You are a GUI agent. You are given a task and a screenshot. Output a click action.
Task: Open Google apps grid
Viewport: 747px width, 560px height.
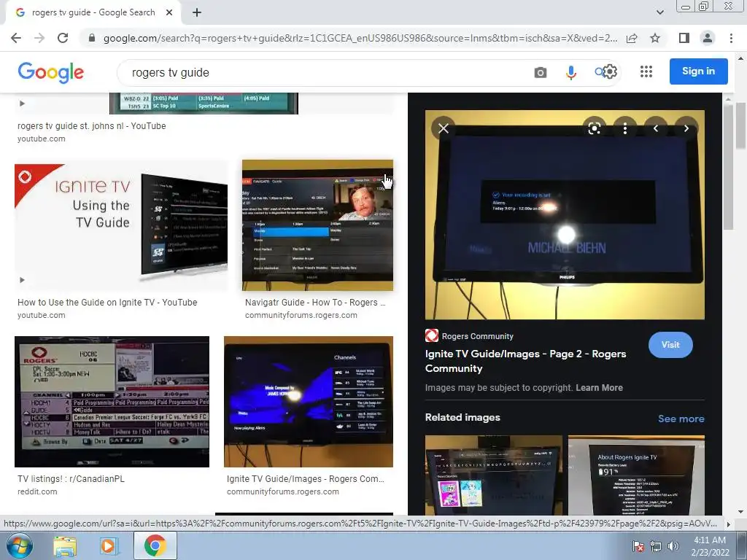click(x=646, y=72)
